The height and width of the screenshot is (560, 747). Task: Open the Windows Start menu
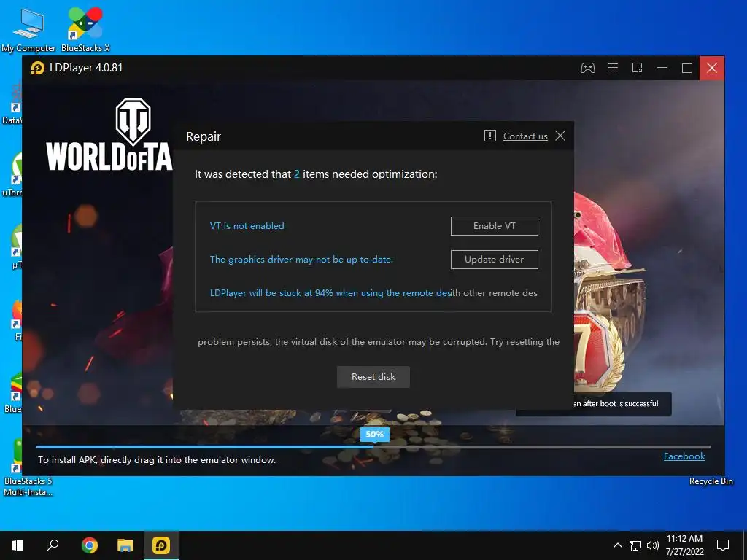pos(18,545)
